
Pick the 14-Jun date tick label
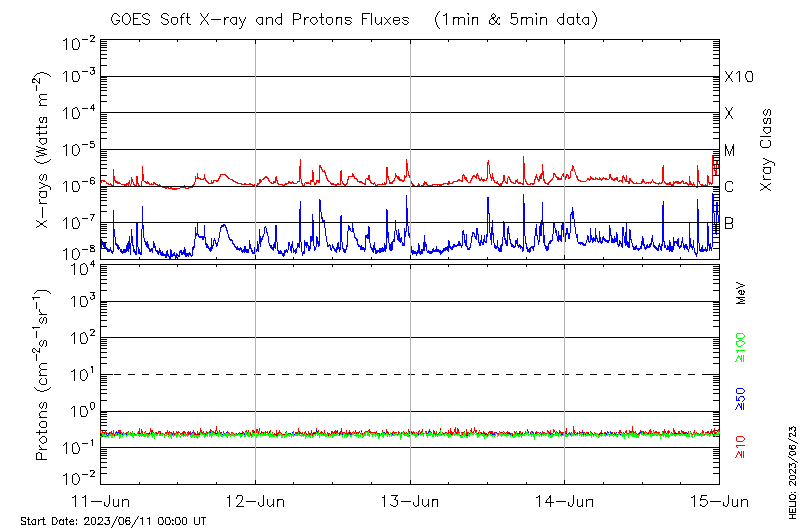click(564, 500)
